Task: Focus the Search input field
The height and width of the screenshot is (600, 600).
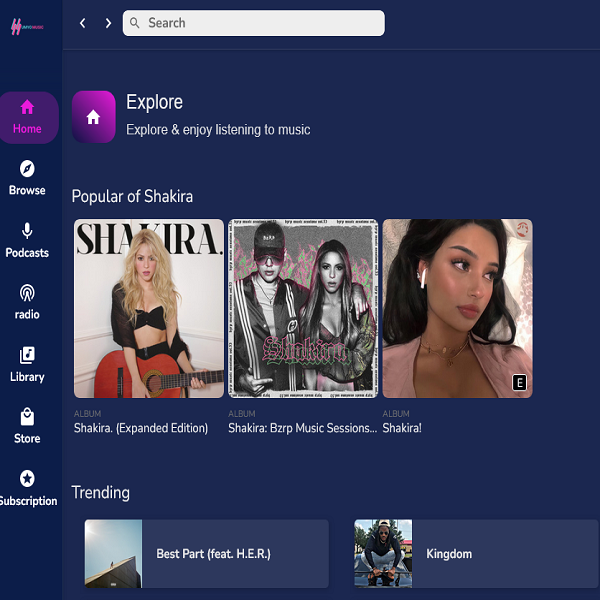Action: point(254,23)
